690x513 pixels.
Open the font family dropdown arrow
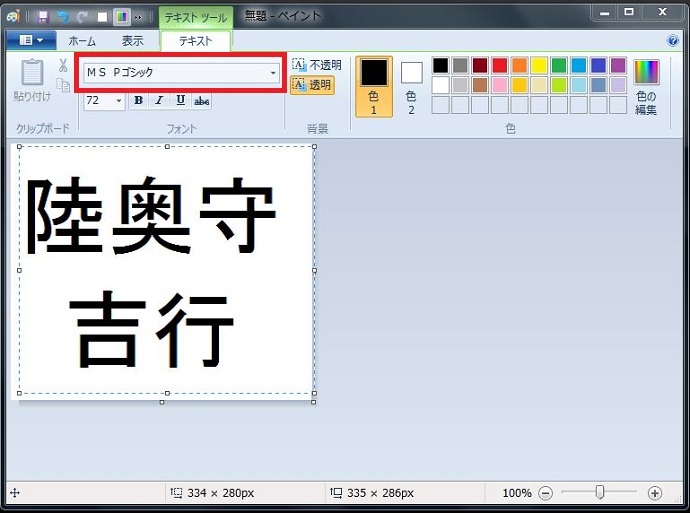point(273,73)
